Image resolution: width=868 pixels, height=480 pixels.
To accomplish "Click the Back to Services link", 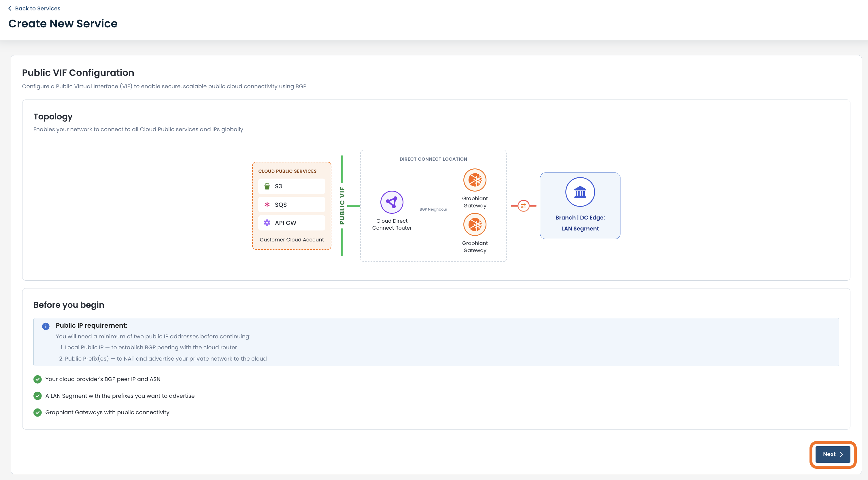I will 34,8.
